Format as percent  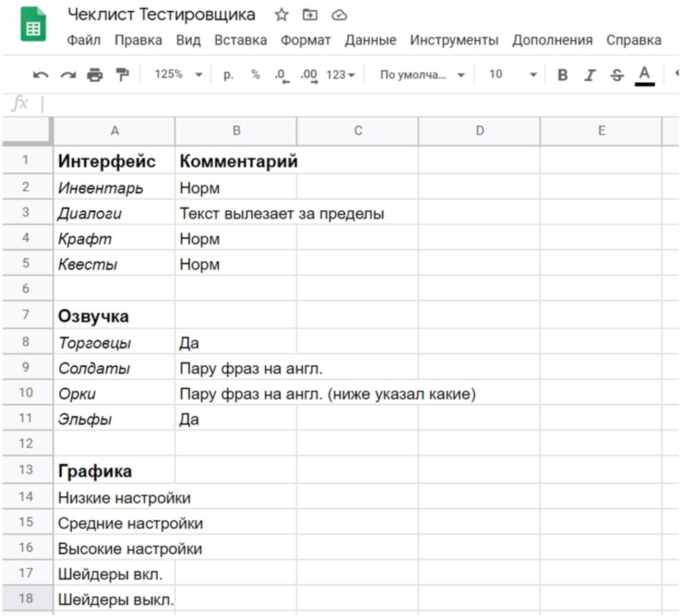pyautogui.click(x=255, y=75)
